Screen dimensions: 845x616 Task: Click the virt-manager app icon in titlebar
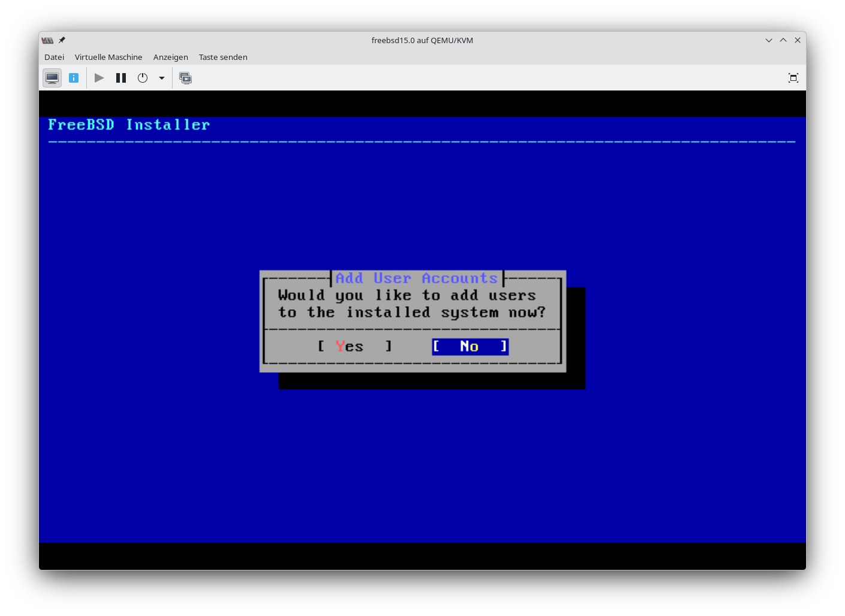(x=47, y=40)
